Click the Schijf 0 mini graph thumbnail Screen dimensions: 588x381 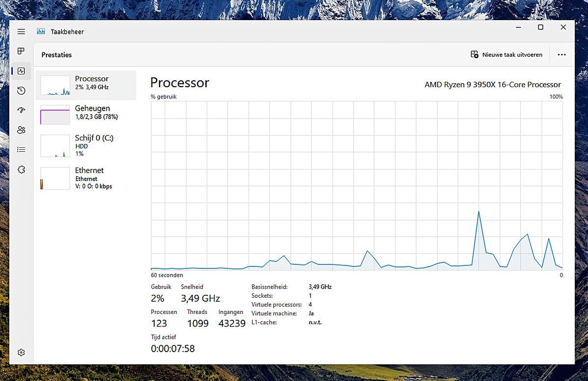click(55, 146)
